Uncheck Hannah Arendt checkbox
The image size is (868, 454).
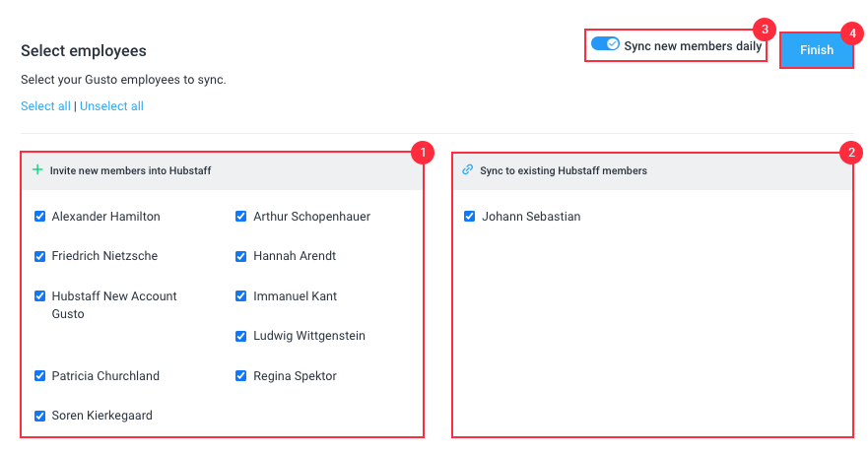(x=240, y=256)
